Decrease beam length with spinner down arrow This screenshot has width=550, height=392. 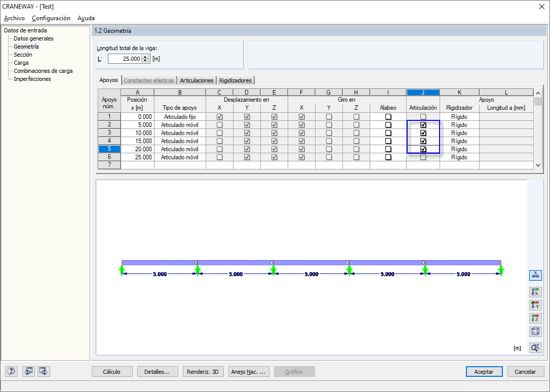pyautogui.click(x=145, y=61)
